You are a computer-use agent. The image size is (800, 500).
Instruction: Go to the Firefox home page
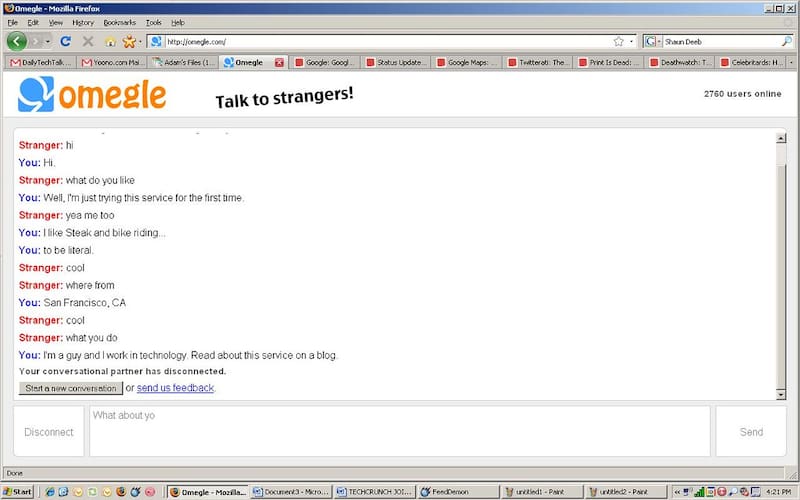coord(110,42)
